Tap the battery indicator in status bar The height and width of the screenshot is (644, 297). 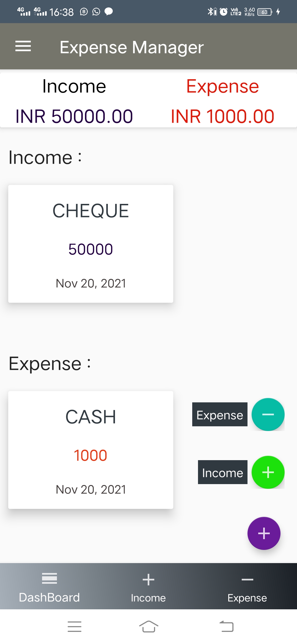pyautogui.click(x=265, y=12)
